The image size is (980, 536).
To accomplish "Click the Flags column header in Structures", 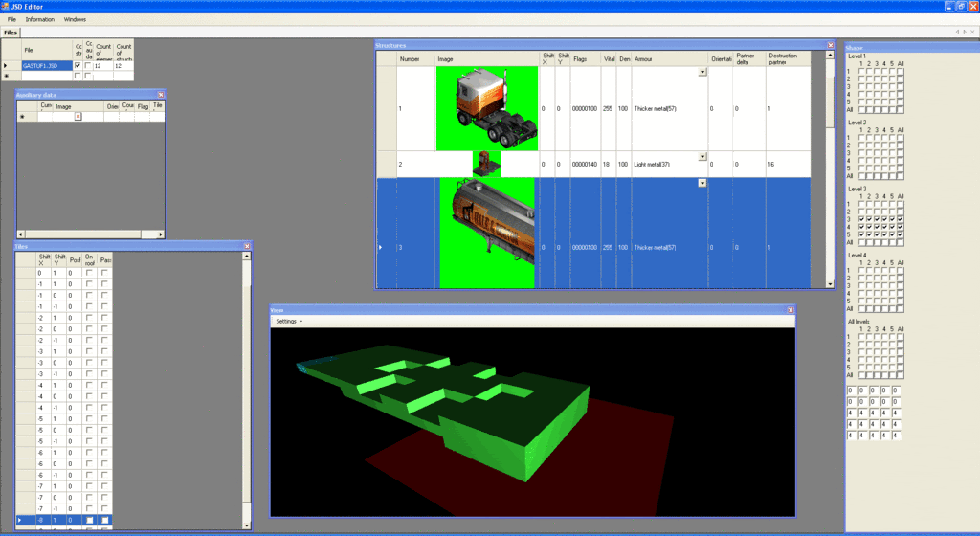I will pos(586,58).
